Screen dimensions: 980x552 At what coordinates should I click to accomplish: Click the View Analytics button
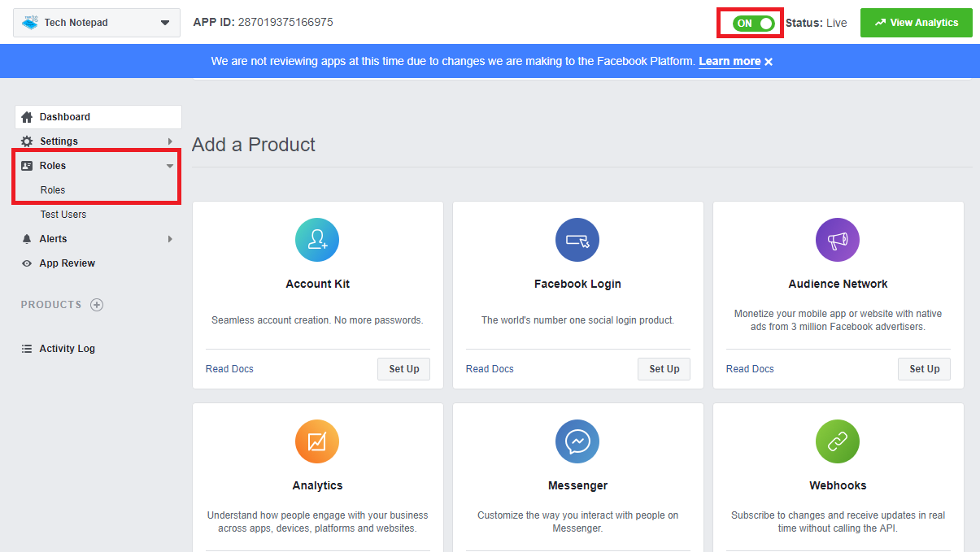coord(916,23)
